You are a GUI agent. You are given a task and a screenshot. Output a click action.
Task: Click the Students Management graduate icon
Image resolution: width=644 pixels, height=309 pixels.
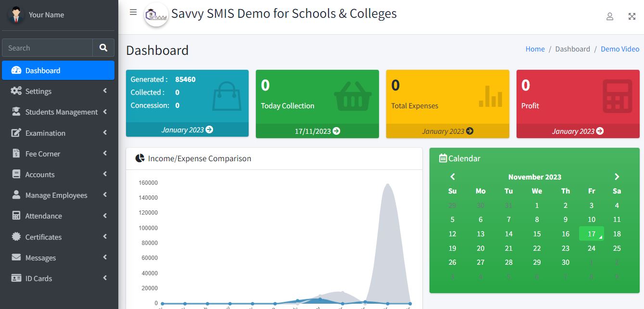(16, 112)
